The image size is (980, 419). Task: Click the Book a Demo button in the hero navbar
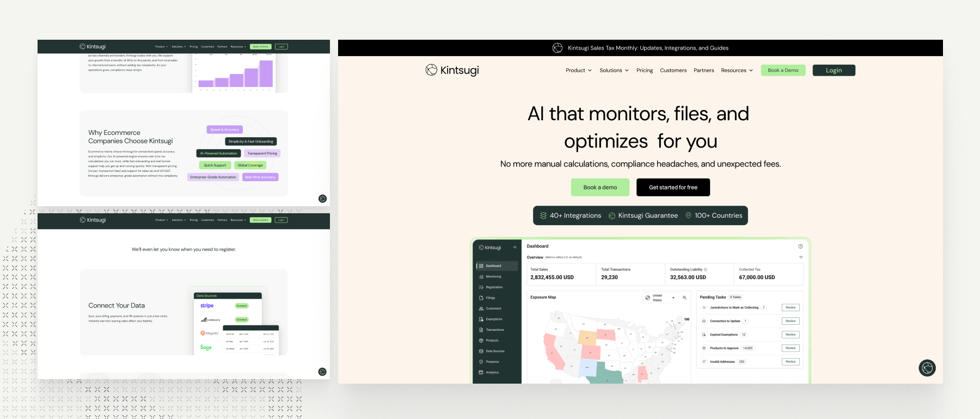point(783,70)
